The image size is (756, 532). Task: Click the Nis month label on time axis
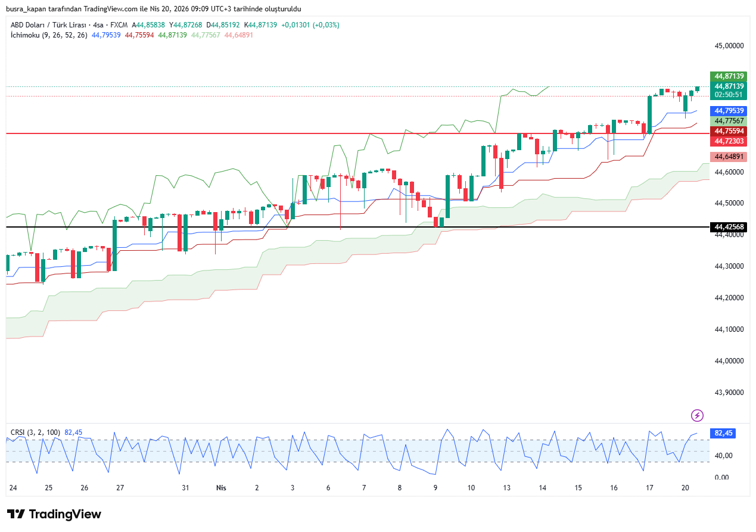pos(221,487)
